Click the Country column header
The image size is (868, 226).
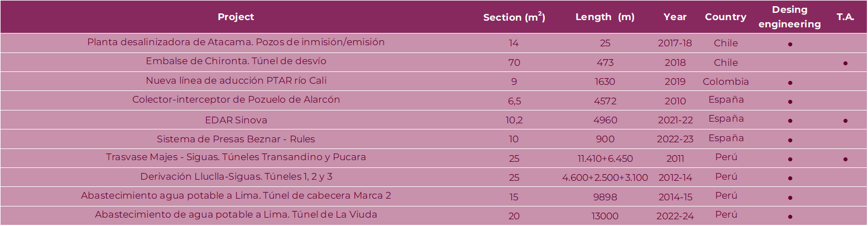click(x=726, y=17)
